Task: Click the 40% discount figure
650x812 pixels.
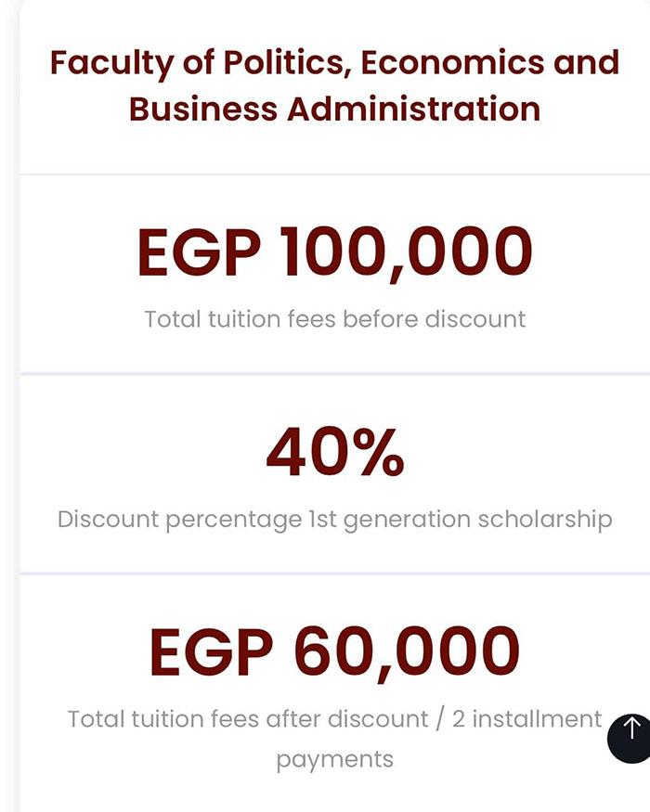Action: (334, 453)
